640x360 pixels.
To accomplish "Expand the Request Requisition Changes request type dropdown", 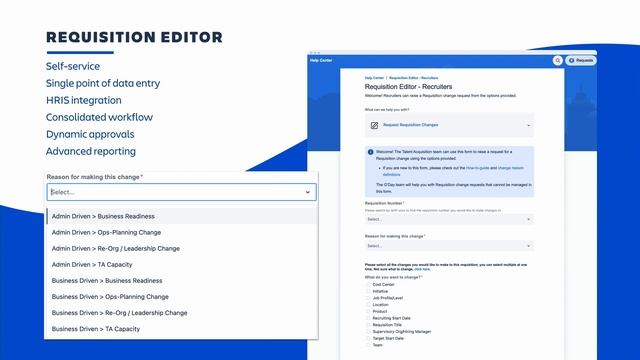I will [x=449, y=125].
